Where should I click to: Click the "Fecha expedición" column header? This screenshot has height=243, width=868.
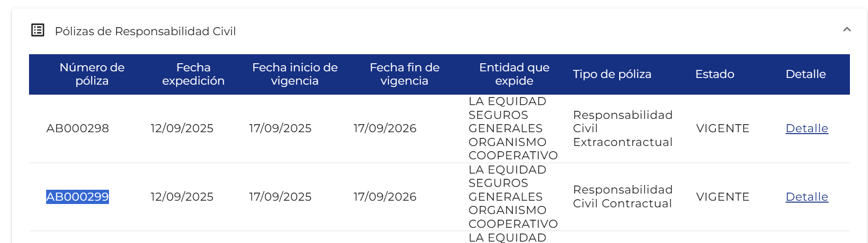193,74
